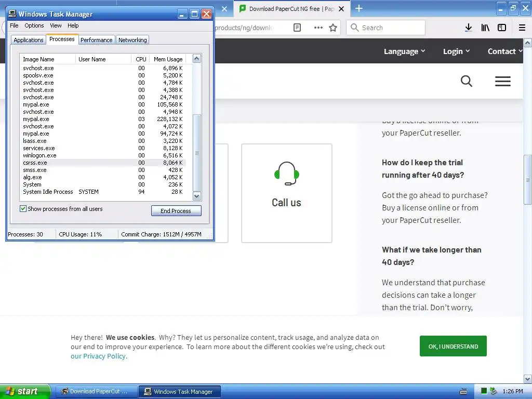Click the process list scrollbar thumb
The width and height of the screenshot is (532, 399).
[197, 153]
